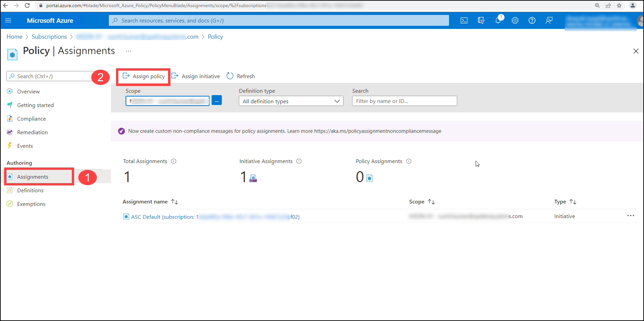Open more options ellipsis beside page title
Screen dimensions: 644x321
click(128, 51)
